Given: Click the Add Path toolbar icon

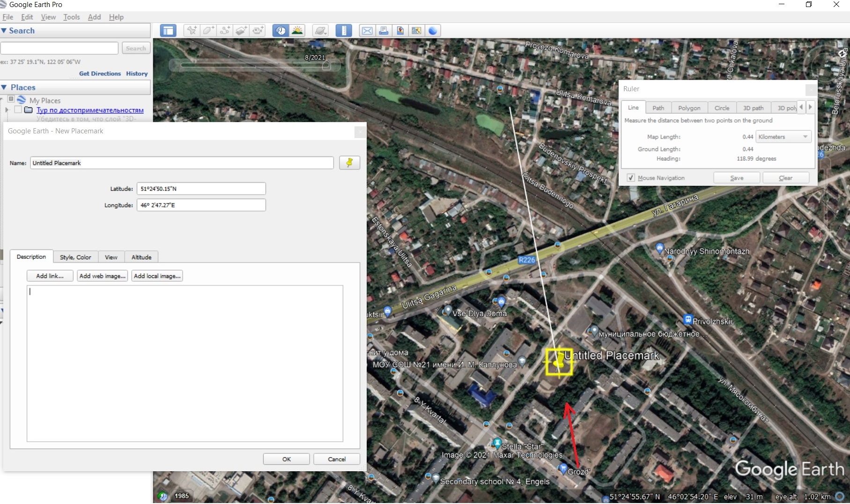Looking at the screenshot, I should pyautogui.click(x=225, y=31).
